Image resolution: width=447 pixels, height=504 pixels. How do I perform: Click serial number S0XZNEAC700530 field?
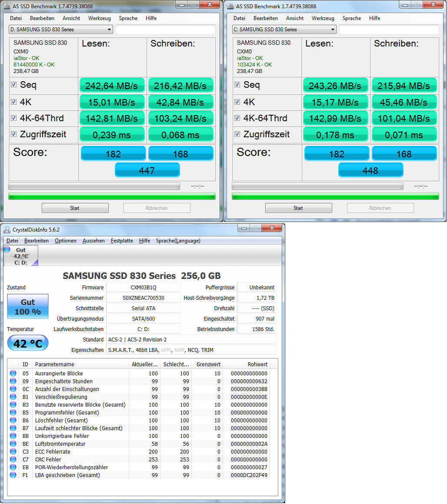(143, 298)
